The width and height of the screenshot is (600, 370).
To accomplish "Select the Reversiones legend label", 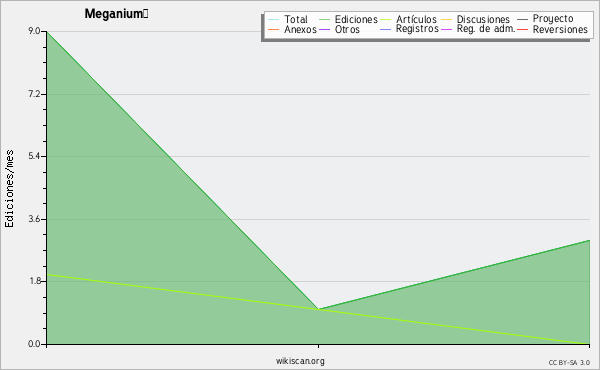I will click(x=560, y=29).
